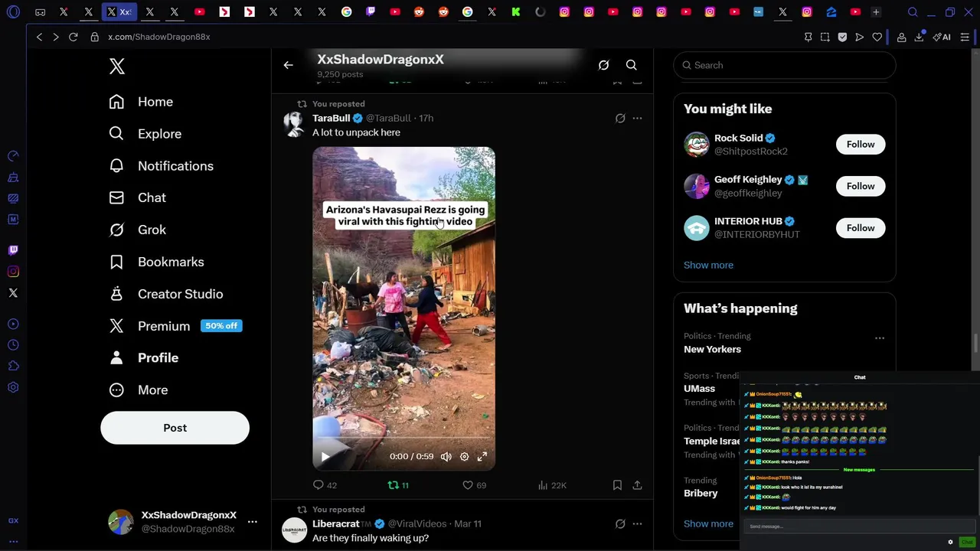Viewport: 980px width, 551px height.
Task: Open Profile in the sidebar
Action: click(144, 358)
